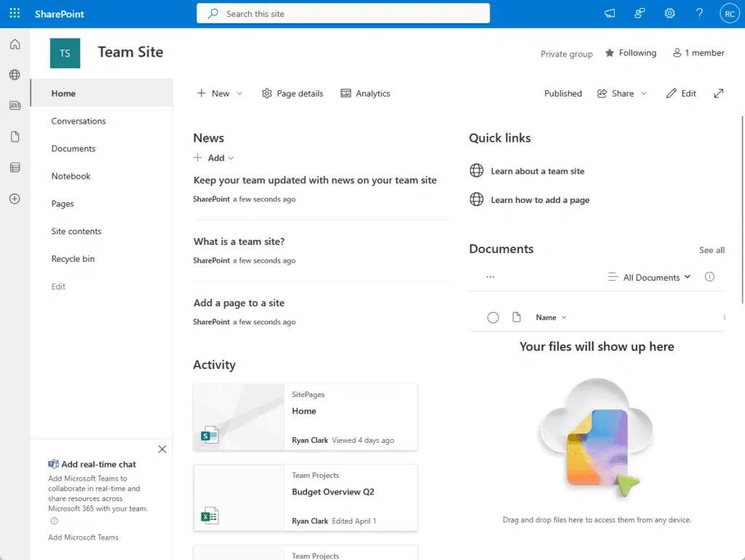Open the Documents info pane icon
Image resolution: width=745 pixels, height=560 pixels.
tap(709, 277)
